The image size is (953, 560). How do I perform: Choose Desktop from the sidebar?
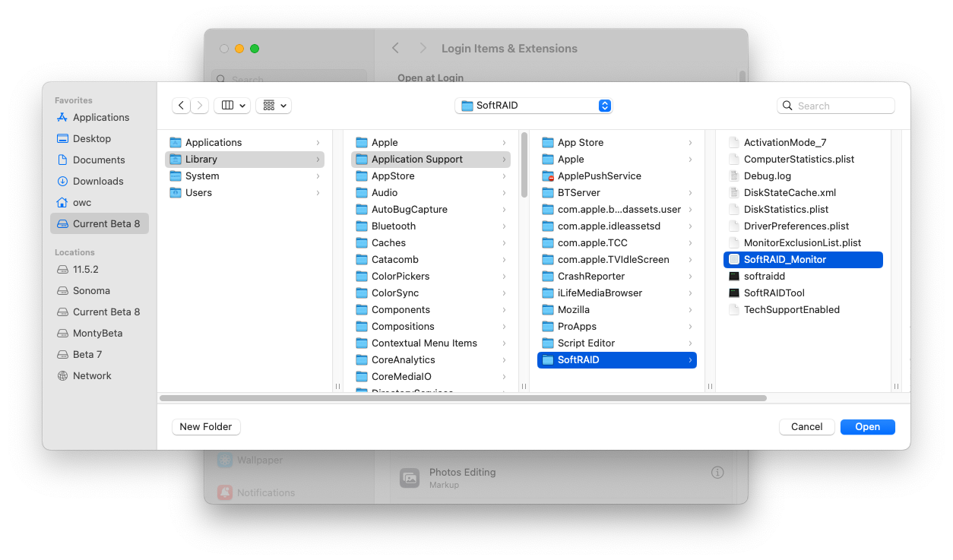click(x=91, y=138)
